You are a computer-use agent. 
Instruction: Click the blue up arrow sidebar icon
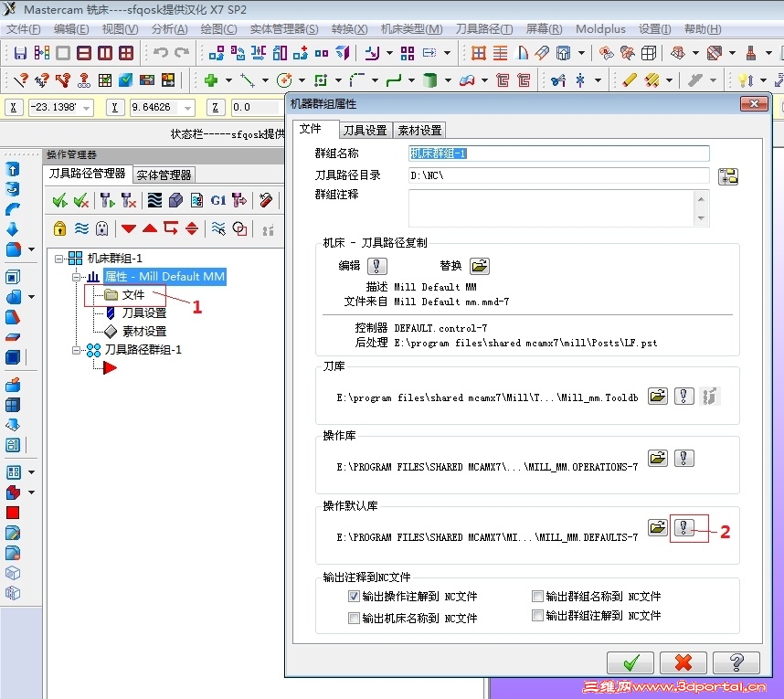click(x=13, y=170)
